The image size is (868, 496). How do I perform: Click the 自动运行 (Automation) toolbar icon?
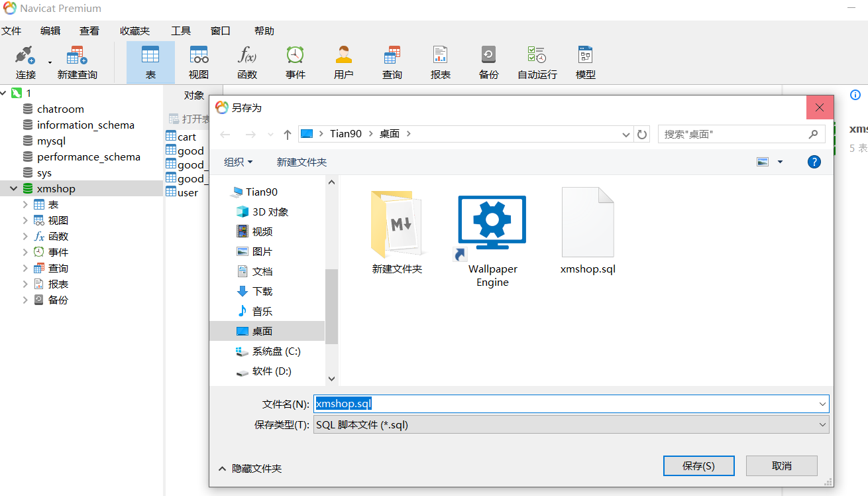click(x=537, y=61)
